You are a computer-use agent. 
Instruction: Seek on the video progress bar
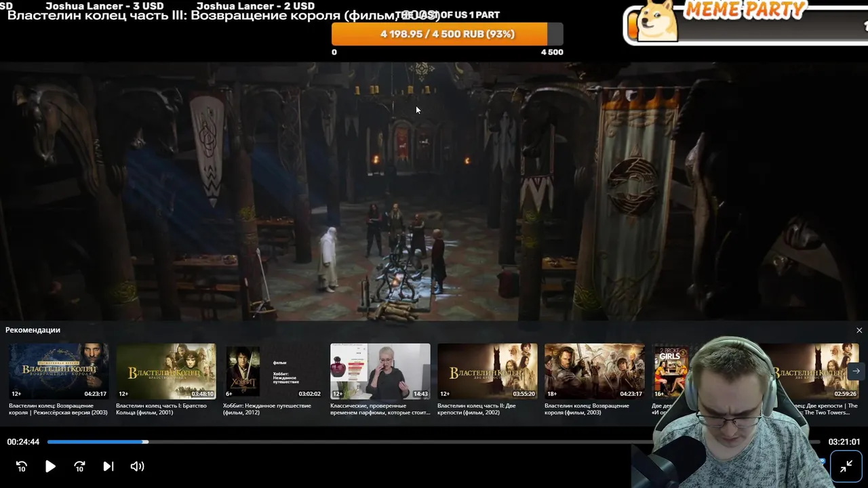coord(434,442)
